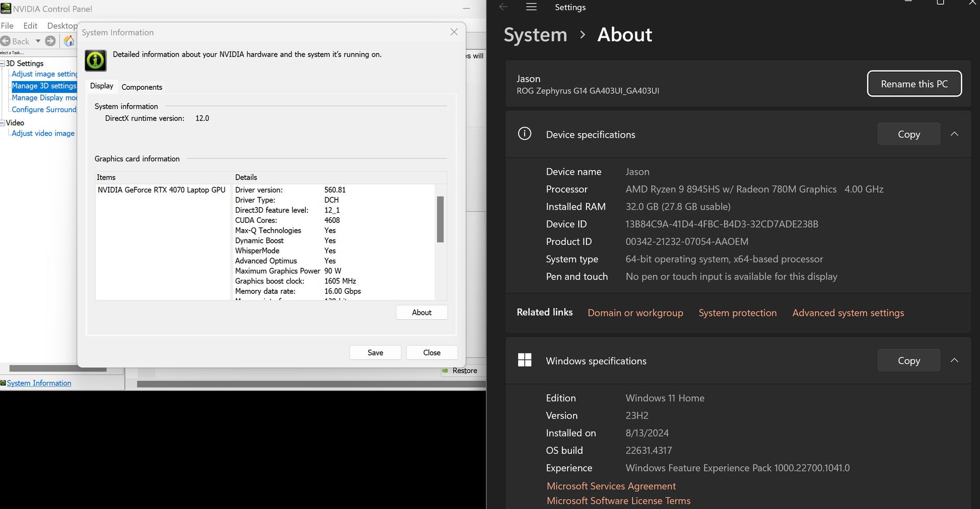Click System breadcrumb in Settings
This screenshot has width=980, height=509.
click(x=535, y=35)
